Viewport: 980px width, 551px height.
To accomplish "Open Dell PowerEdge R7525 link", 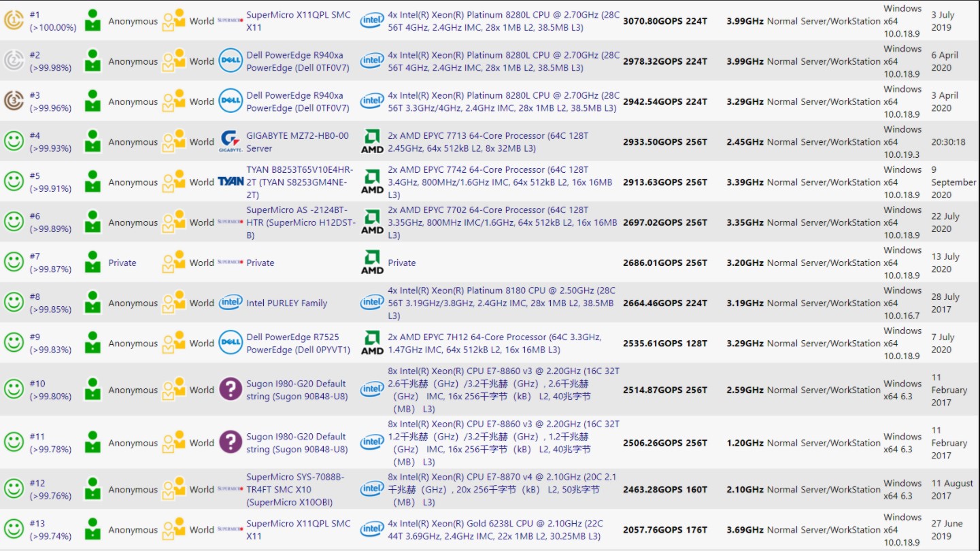I will pos(298,343).
